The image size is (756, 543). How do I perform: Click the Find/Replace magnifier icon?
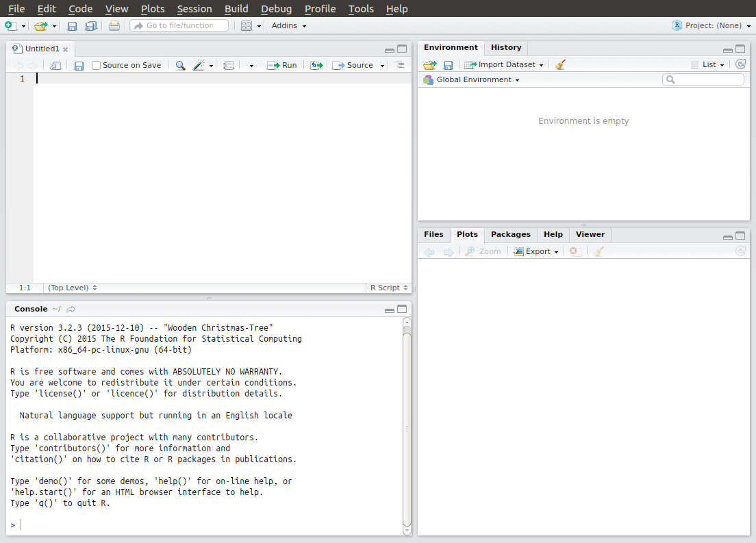(x=180, y=65)
